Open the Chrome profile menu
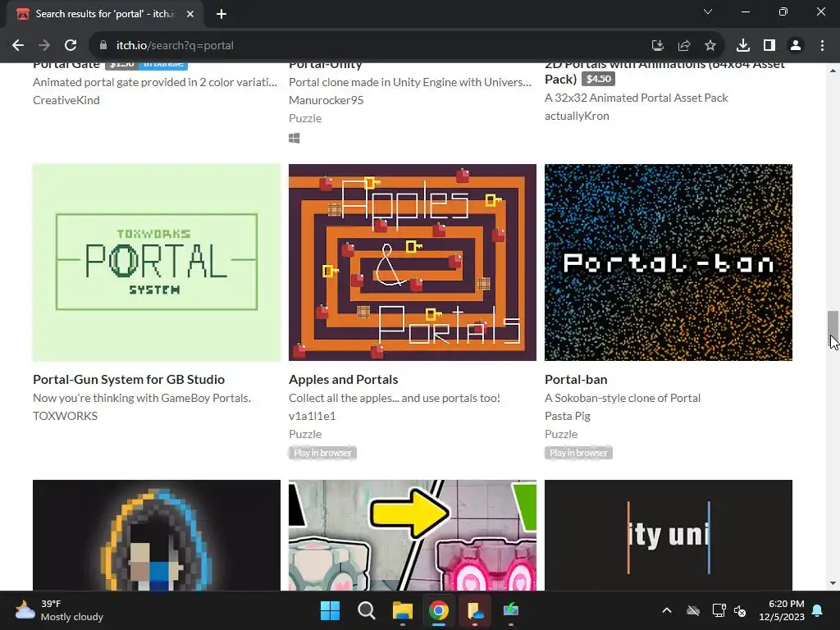Screen dimensions: 840x630 (796, 46)
